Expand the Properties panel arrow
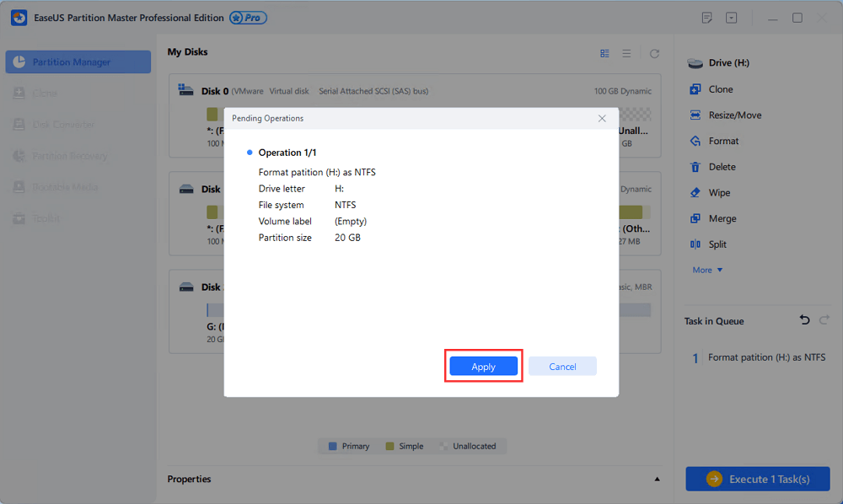 pos(657,479)
